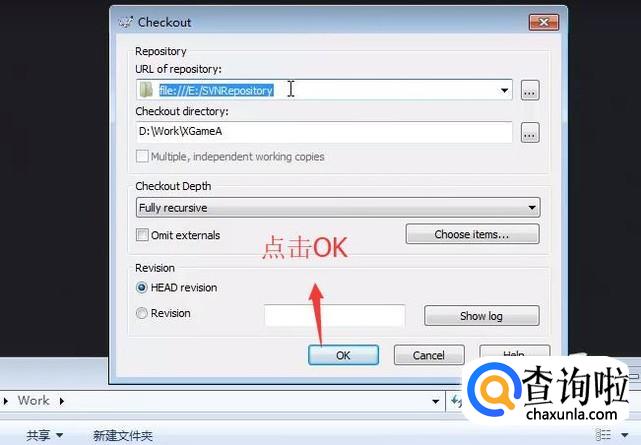Check Multiple, independent working copies

(142, 157)
